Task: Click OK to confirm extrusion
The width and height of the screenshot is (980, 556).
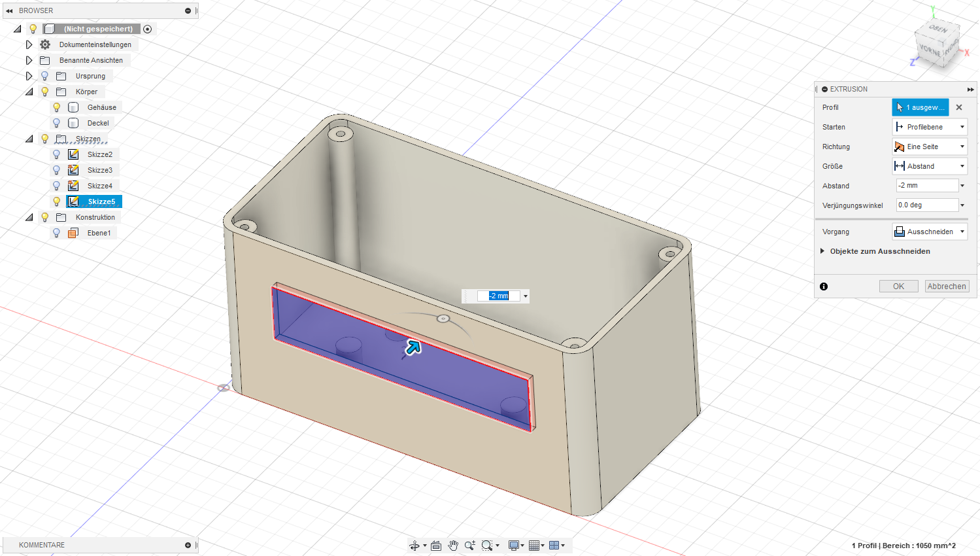Action: tap(899, 287)
